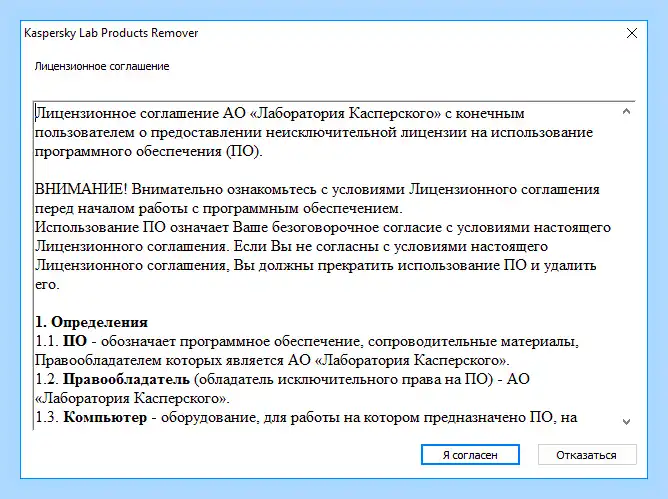Close the Kaspersky Lab Products Remover window

tap(632, 33)
